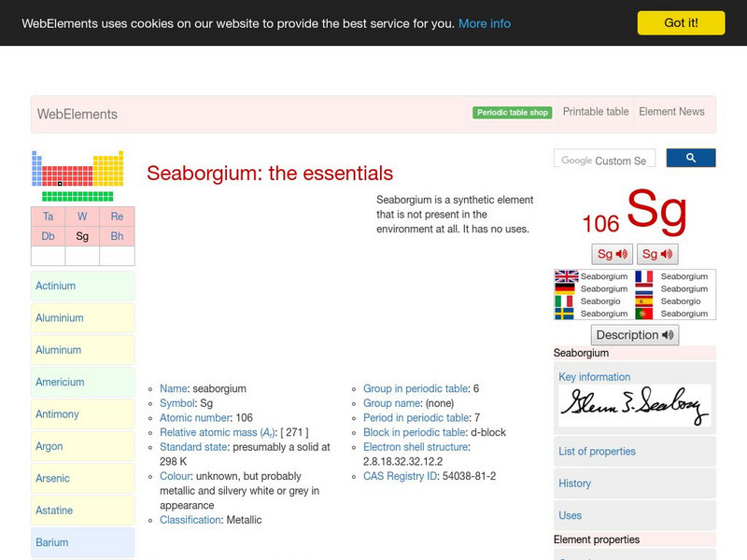Click the Description speaker button

pos(634,334)
